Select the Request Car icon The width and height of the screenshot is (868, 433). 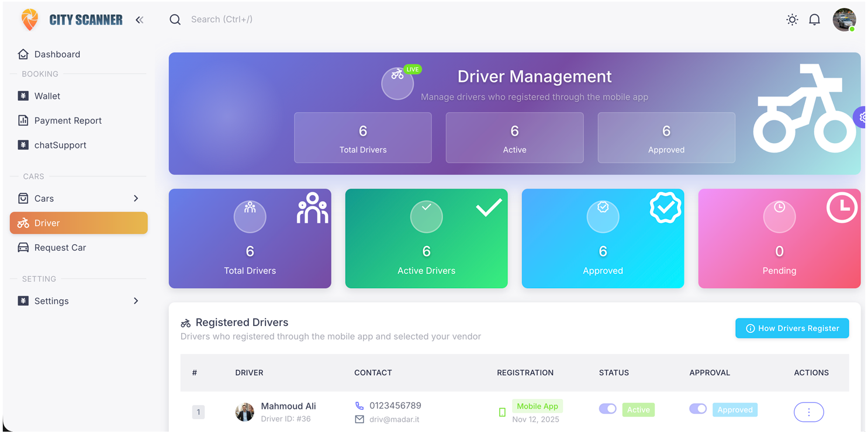[23, 247]
